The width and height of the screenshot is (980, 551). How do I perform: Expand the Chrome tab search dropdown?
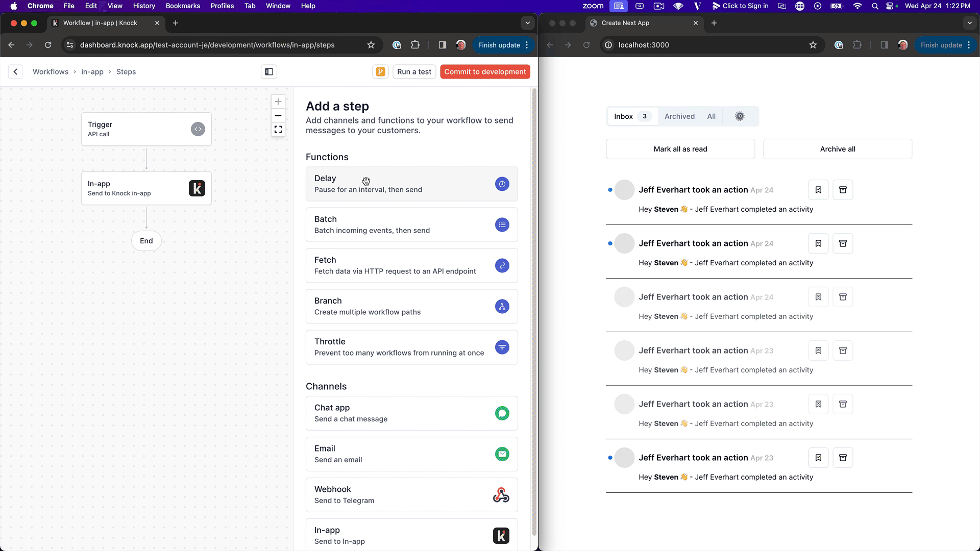pyautogui.click(x=528, y=23)
